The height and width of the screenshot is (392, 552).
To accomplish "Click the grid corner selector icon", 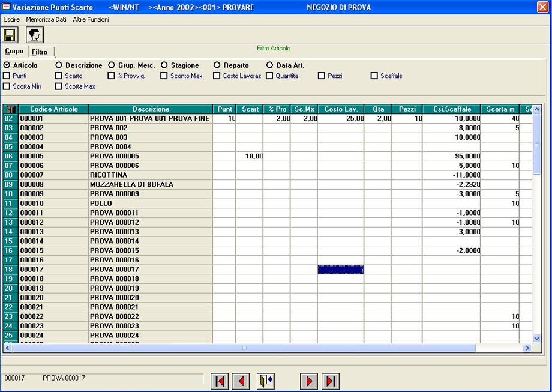I will tap(10, 109).
